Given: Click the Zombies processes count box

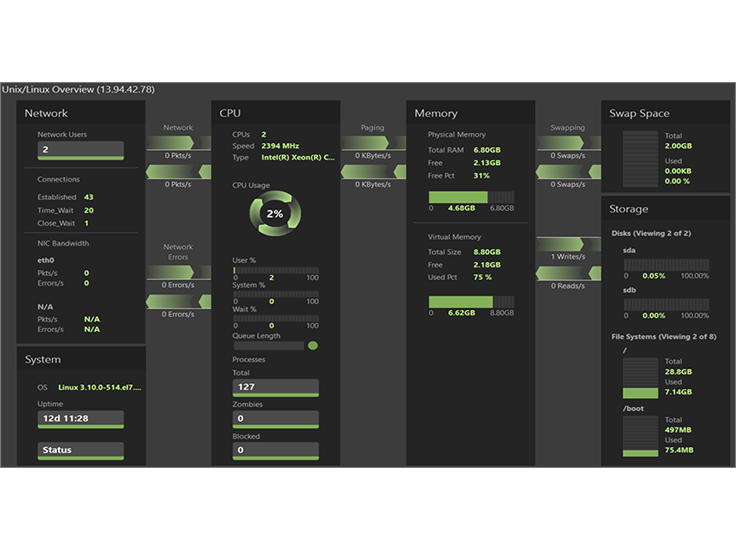Looking at the screenshot, I should [x=275, y=419].
